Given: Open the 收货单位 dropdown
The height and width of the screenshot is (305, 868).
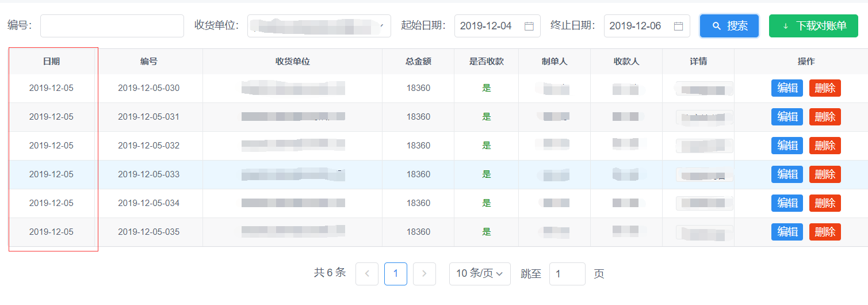Looking at the screenshot, I should (319, 26).
